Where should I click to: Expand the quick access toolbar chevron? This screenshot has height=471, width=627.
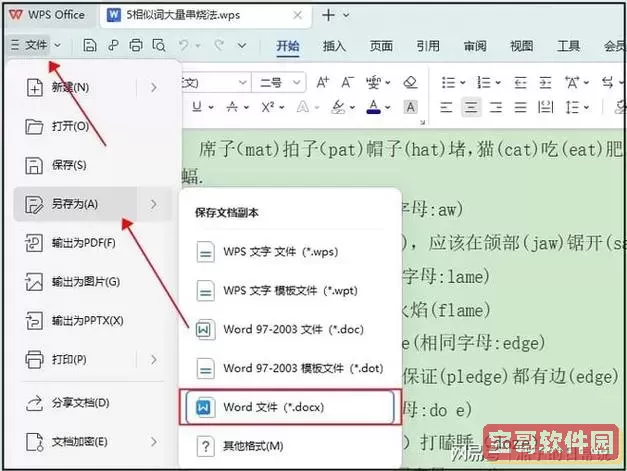point(242,46)
